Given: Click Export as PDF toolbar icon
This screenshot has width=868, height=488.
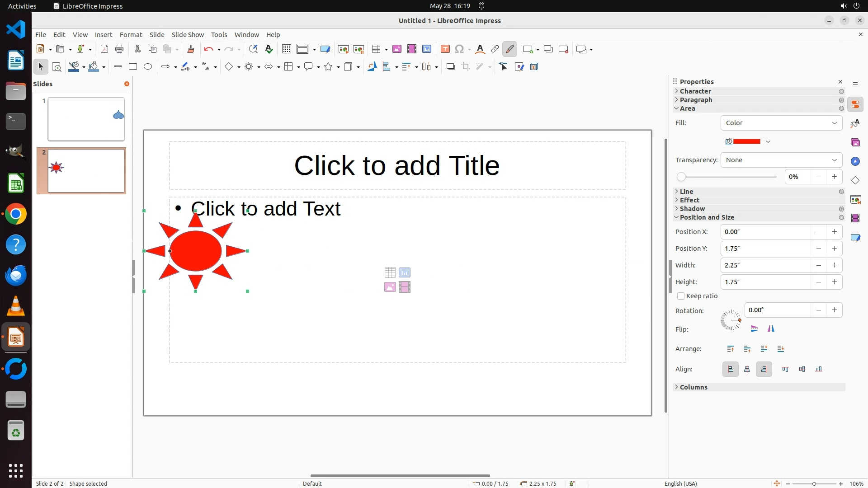Looking at the screenshot, I should [104, 49].
